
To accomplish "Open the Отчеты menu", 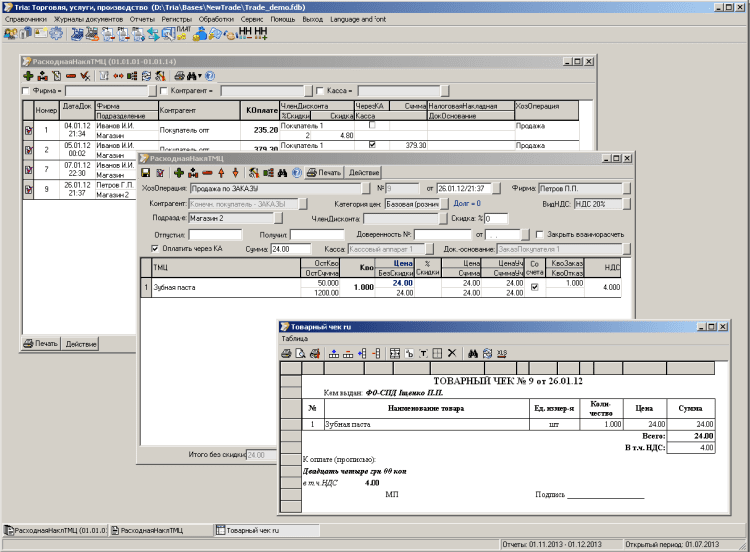I will point(142,19).
